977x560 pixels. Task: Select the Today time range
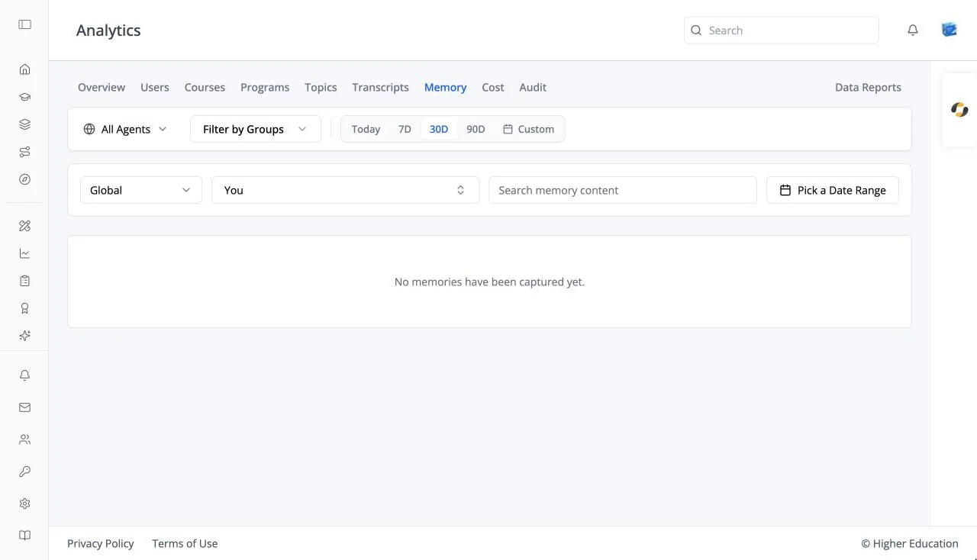click(366, 129)
